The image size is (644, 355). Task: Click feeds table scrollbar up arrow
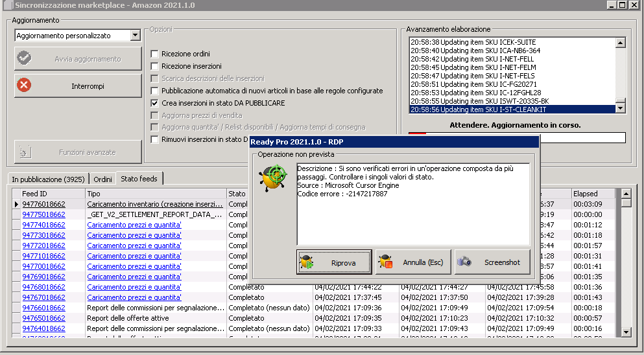coord(626,194)
